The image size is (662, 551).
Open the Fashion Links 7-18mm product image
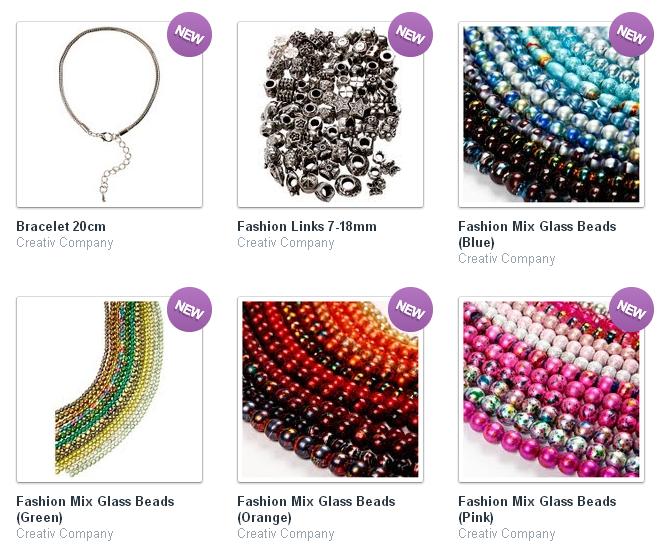[x=330, y=114]
